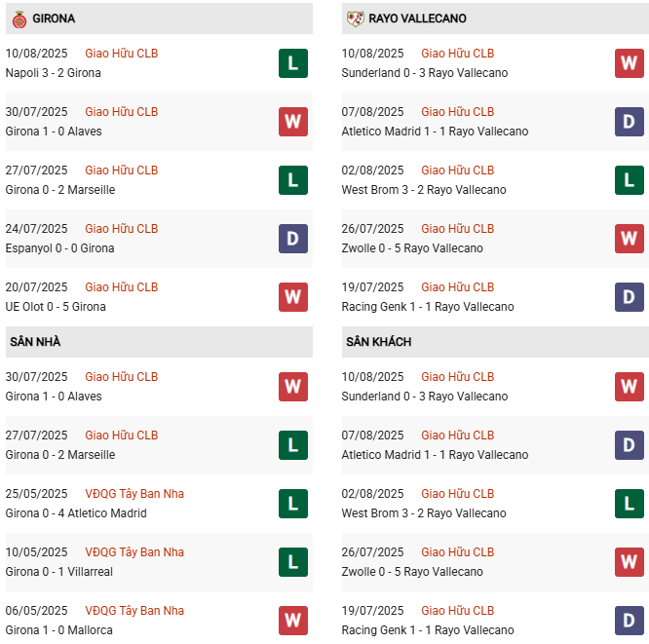
Task: Open VĐQG Tây Ban Nha link dated 25/05/2025
Action: (134, 494)
